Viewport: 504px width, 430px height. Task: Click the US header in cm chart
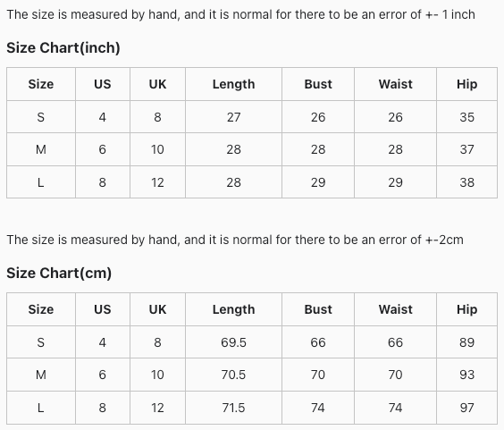(103, 309)
